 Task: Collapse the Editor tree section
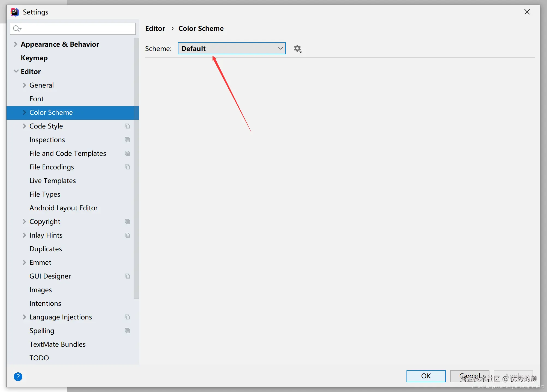16,71
